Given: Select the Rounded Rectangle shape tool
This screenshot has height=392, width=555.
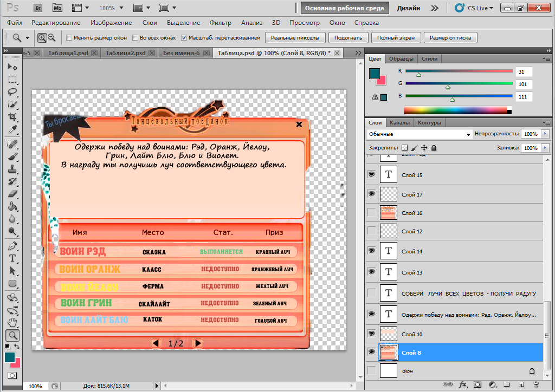Looking at the screenshot, I should click(x=12, y=283).
